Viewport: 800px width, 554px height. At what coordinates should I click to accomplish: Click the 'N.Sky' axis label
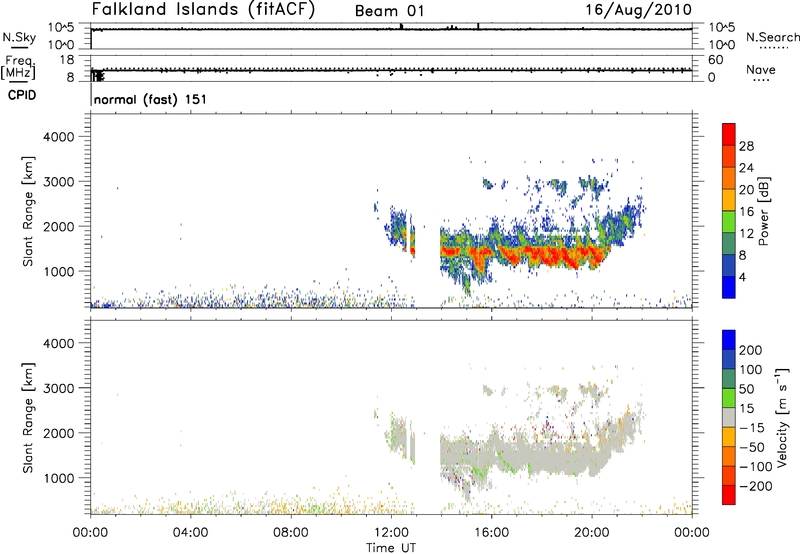(x=19, y=37)
